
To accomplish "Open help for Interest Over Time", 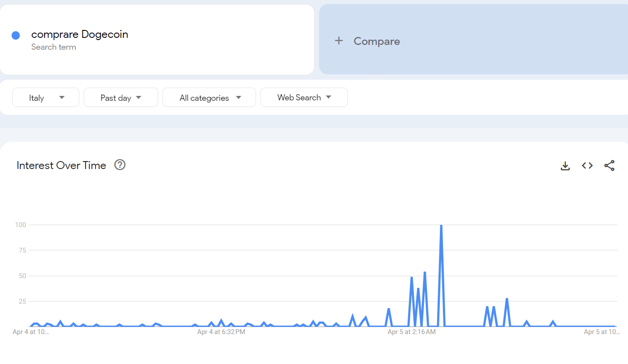I will (x=120, y=165).
